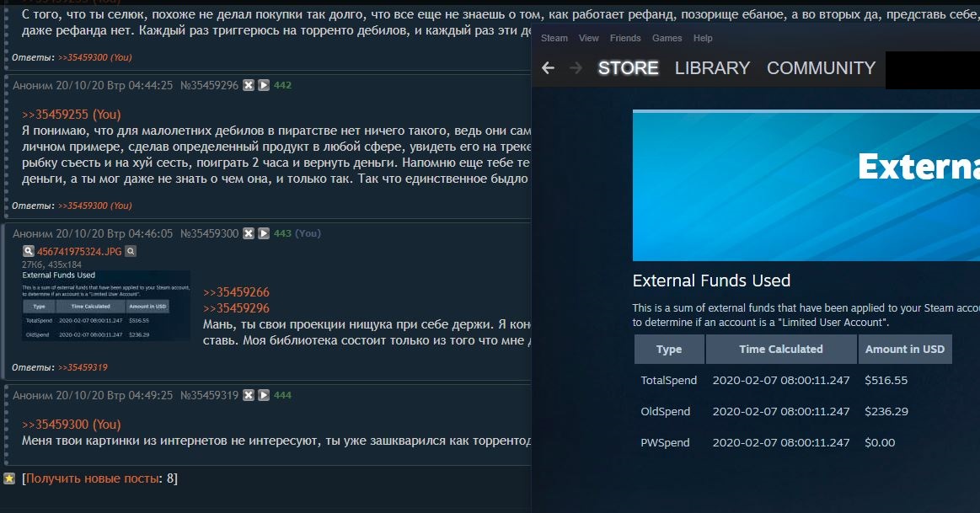
Task: Click the TotalSpend time 2020-02-07 08:00:11.247
Action: coord(781,381)
